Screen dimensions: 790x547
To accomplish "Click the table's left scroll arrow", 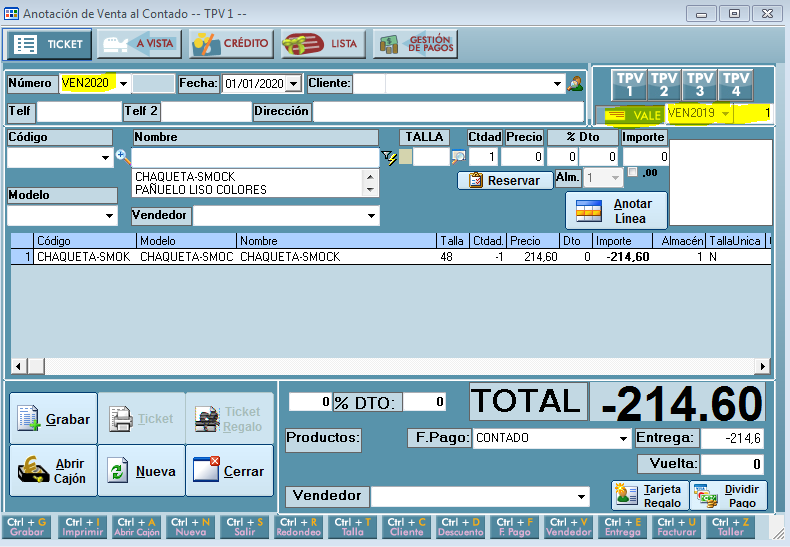I will pos(19,366).
